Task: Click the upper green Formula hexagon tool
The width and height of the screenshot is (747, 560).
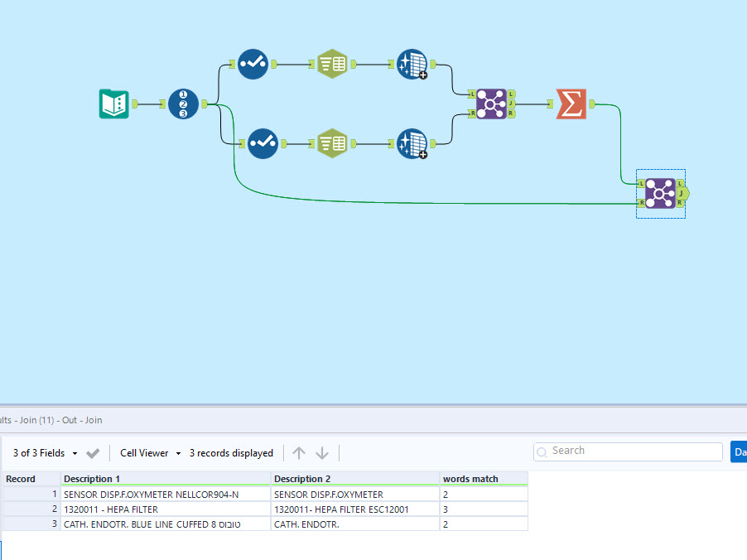Action: pyautogui.click(x=333, y=64)
